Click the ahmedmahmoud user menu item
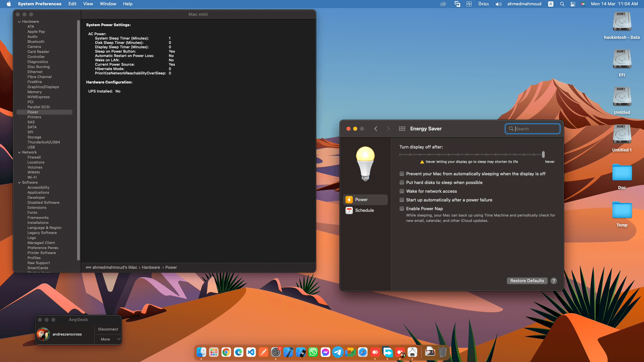 pos(524,4)
